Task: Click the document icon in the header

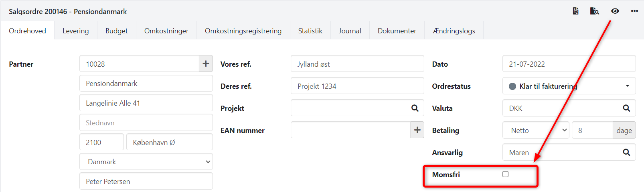Action: [x=575, y=11]
